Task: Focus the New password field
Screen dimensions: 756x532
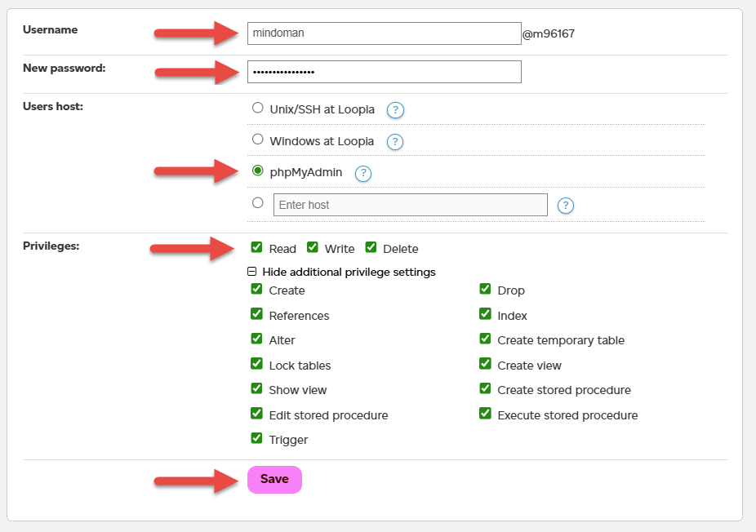Action: tap(384, 72)
